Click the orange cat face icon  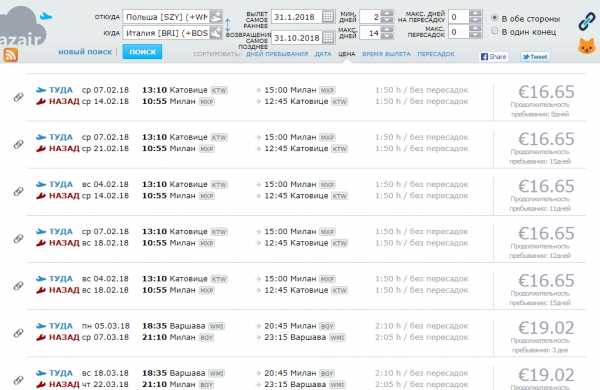click(x=587, y=46)
